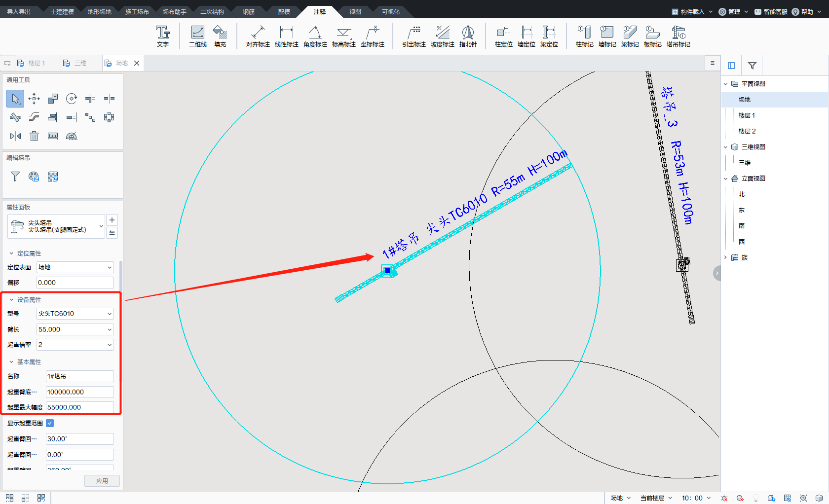
Task: Open the 构件载入 menu
Action: pos(692,12)
